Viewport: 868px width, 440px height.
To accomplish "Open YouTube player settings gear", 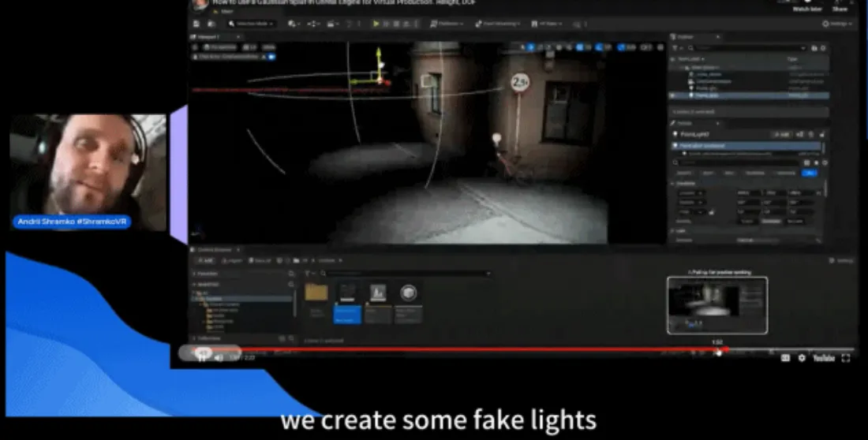I will [x=802, y=358].
